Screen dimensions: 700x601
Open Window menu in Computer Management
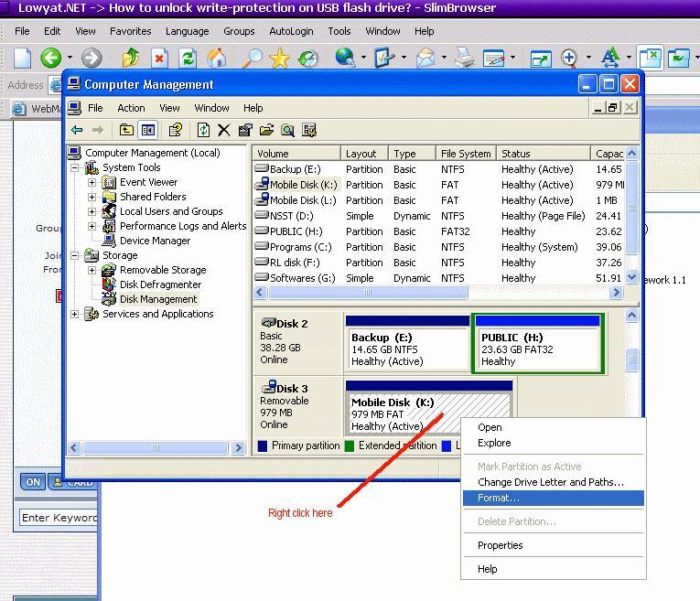[211, 108]
